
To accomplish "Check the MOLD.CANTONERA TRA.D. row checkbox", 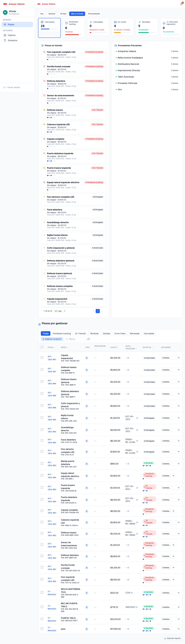I will tap(42, 592).
